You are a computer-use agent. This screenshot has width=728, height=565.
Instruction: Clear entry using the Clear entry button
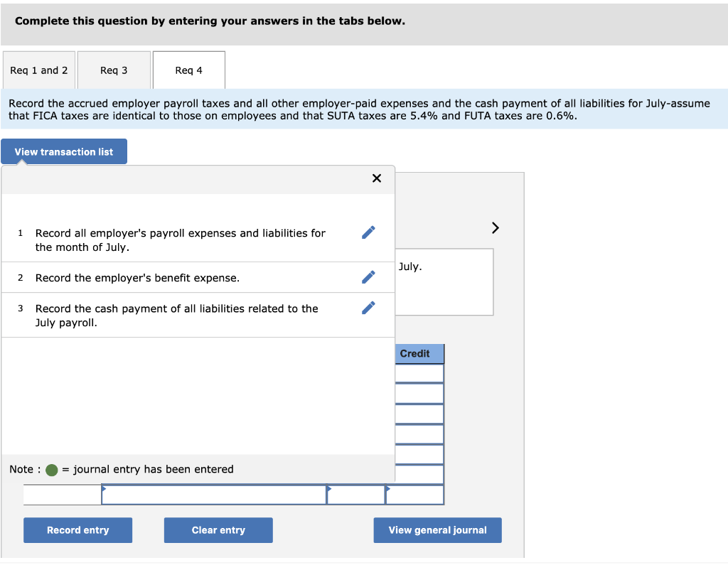pos(218,530)
